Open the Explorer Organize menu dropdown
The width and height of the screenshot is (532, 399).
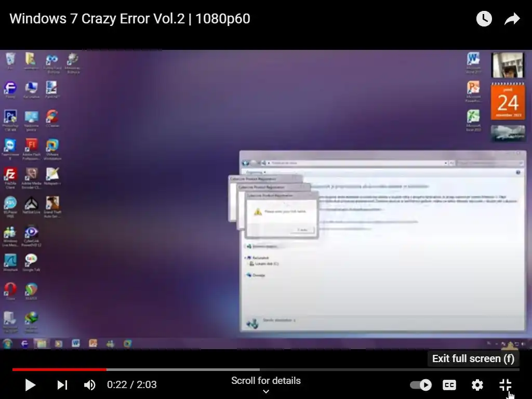(256, 172)
